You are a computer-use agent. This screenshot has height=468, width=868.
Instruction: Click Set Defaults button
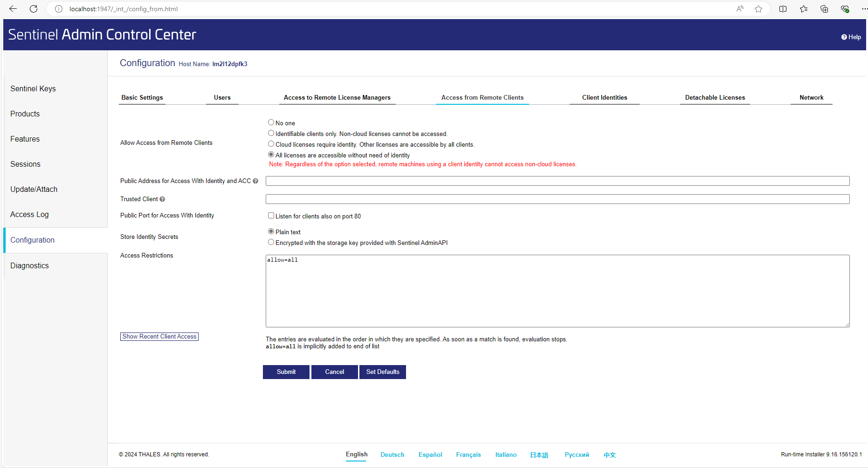pos(383,372)
